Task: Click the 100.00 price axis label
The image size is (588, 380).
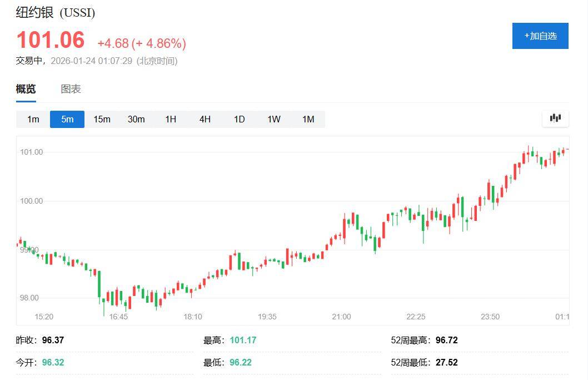Action: point(31,201)
